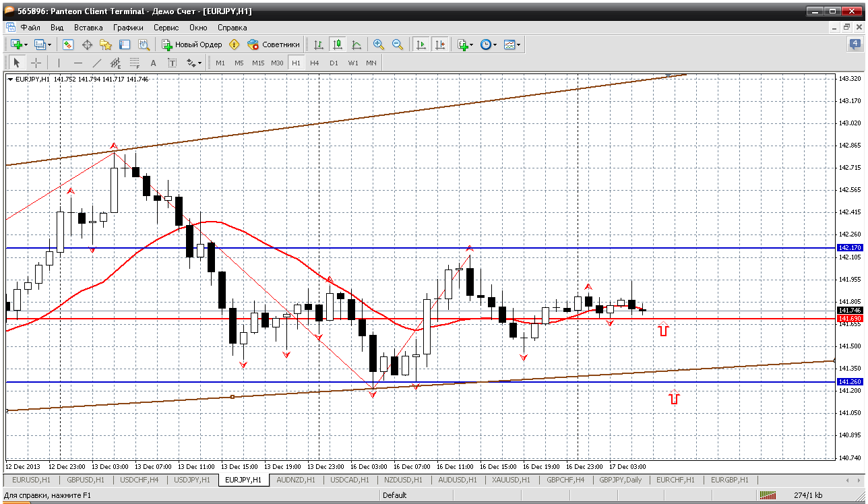Open the chart Templates icon

(509, 44)
